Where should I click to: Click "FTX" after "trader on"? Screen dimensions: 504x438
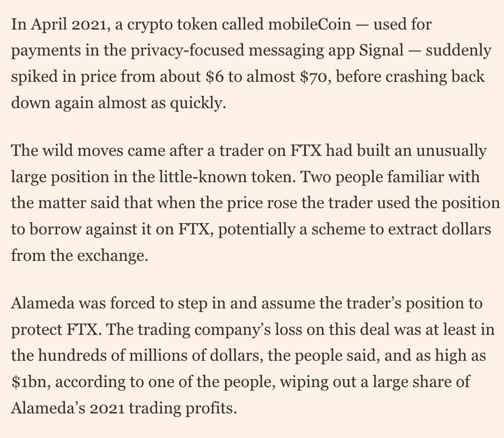(306, 151)
